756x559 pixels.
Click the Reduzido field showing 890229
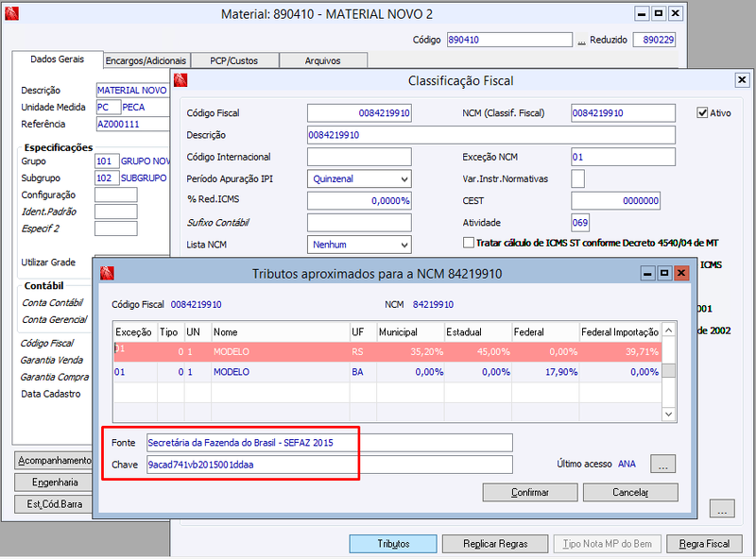click(x=654, y=40)
